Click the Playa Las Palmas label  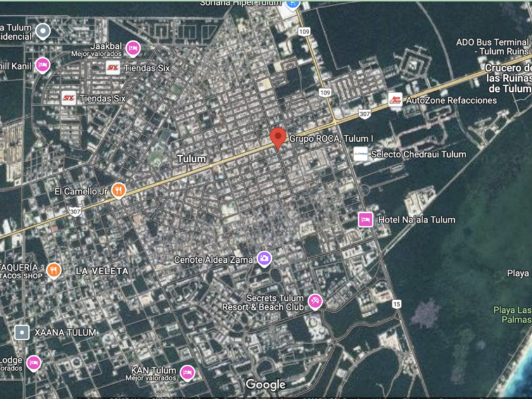(x=512, y=315)
